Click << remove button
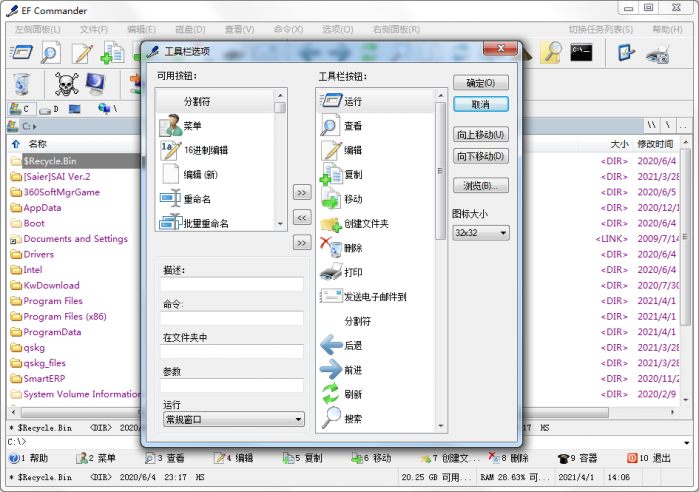Screen dimensions: 699x492 click(302, 218)
